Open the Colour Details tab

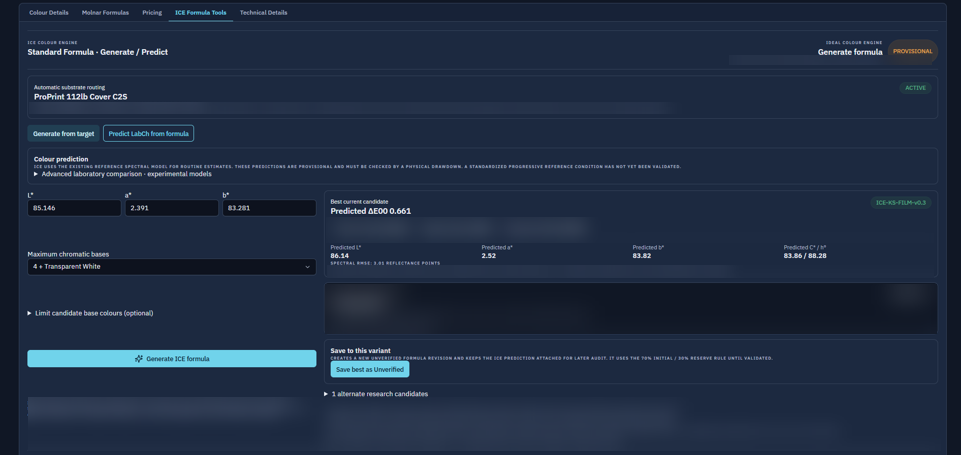48,12
